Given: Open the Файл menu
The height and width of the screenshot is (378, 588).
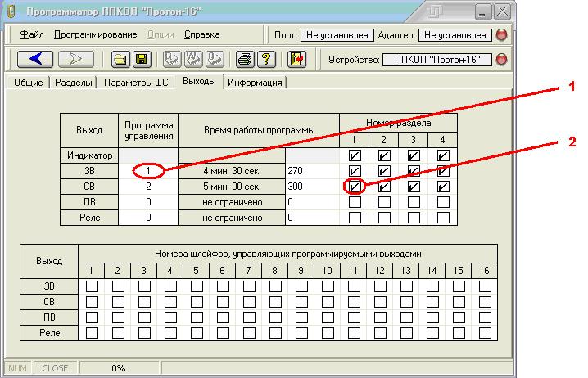Looking at the screenshot, I should [32, 34].
